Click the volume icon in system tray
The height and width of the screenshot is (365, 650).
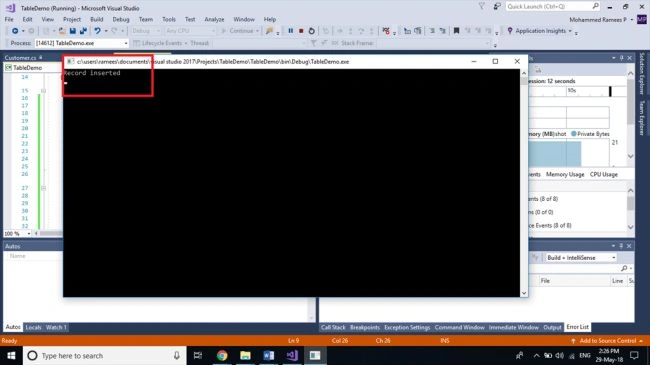[560, 355]
